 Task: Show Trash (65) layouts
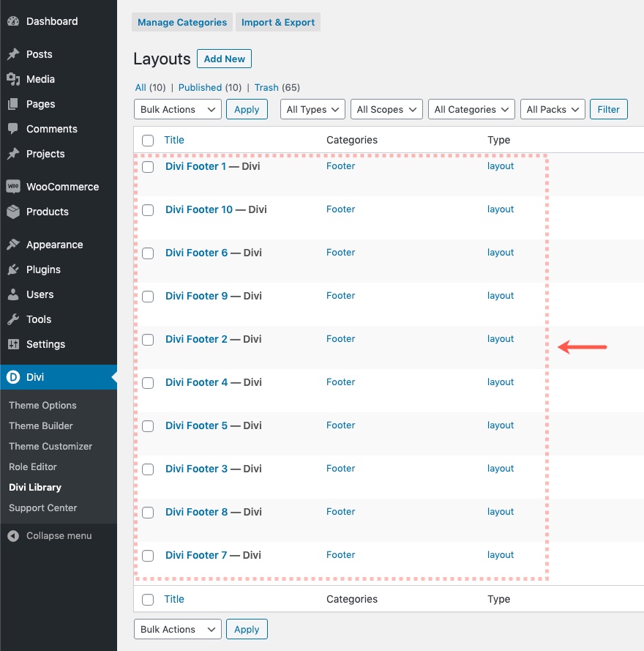277,87
